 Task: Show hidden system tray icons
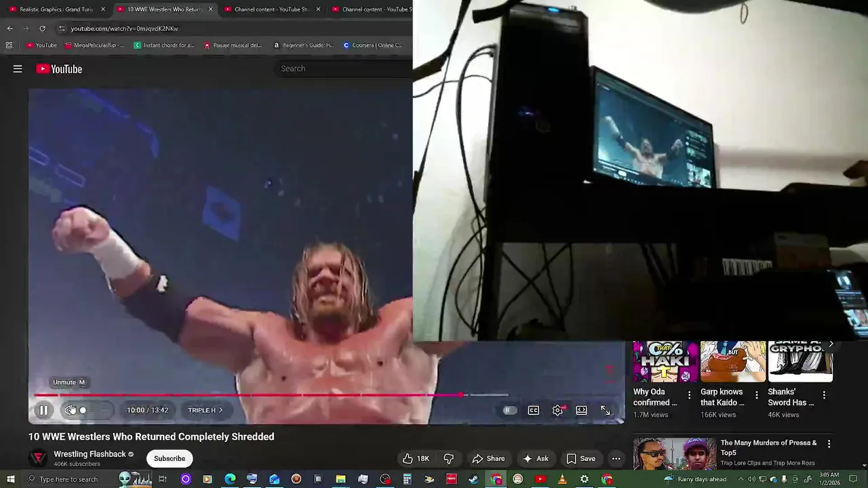741,479
